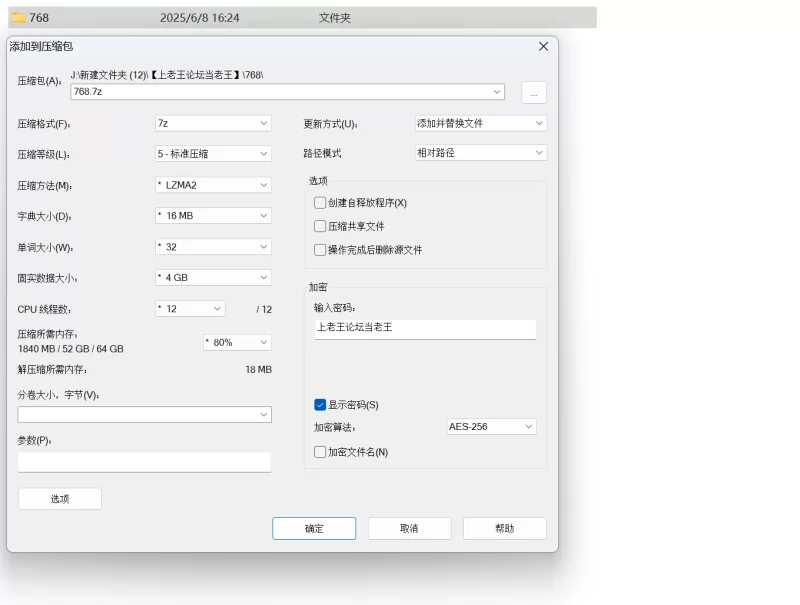
Task: Enable the encrypt file names (加密文件名) checkbox
Action: [x=320, y=452]
